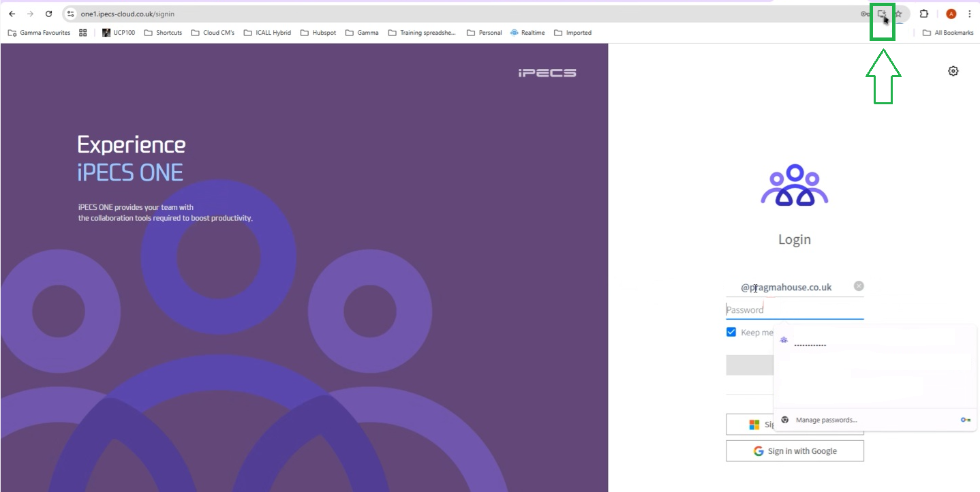Reload the iPECS sign-in page

(x=48, y=14)
